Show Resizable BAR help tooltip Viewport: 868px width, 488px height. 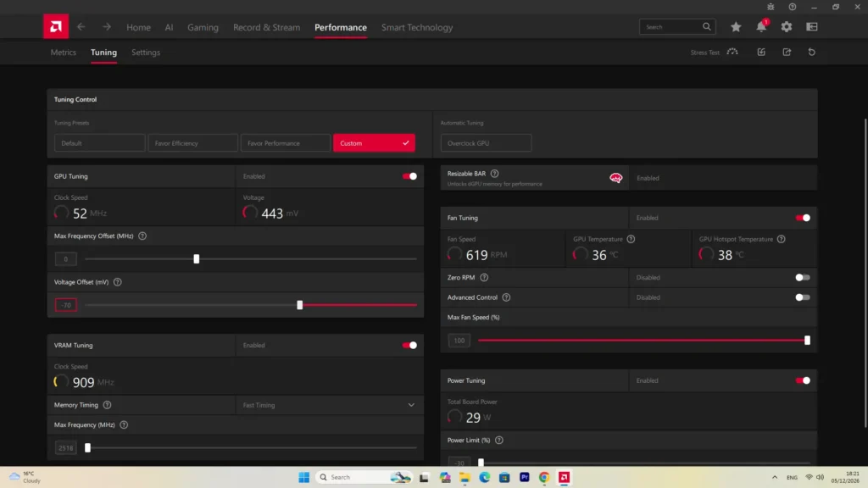click(x=494, y=174)
